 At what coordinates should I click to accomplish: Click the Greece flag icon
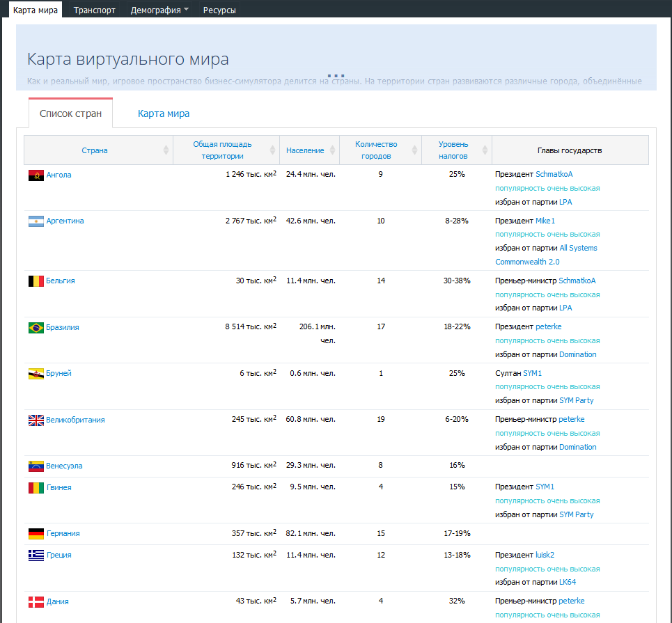[36, 555]
